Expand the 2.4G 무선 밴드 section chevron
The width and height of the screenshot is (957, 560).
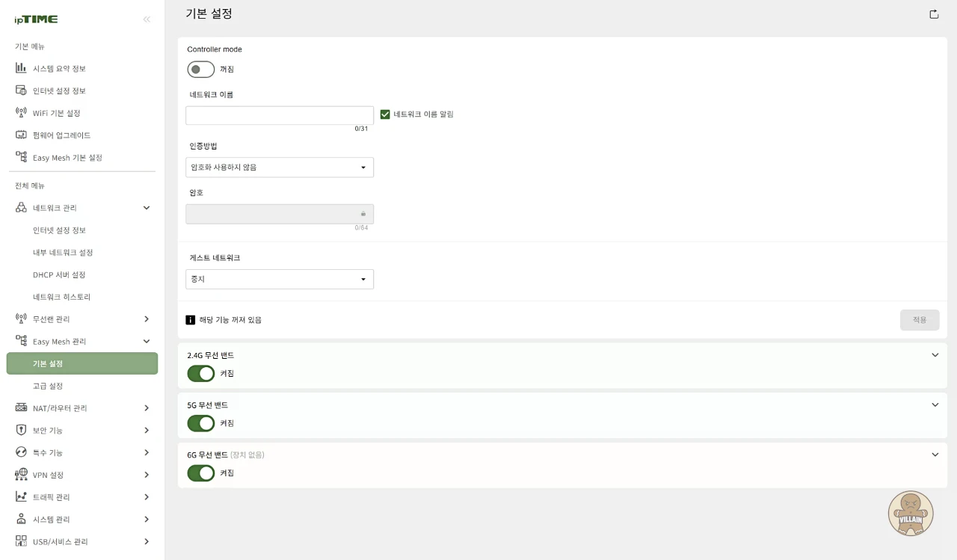[935, 355]
